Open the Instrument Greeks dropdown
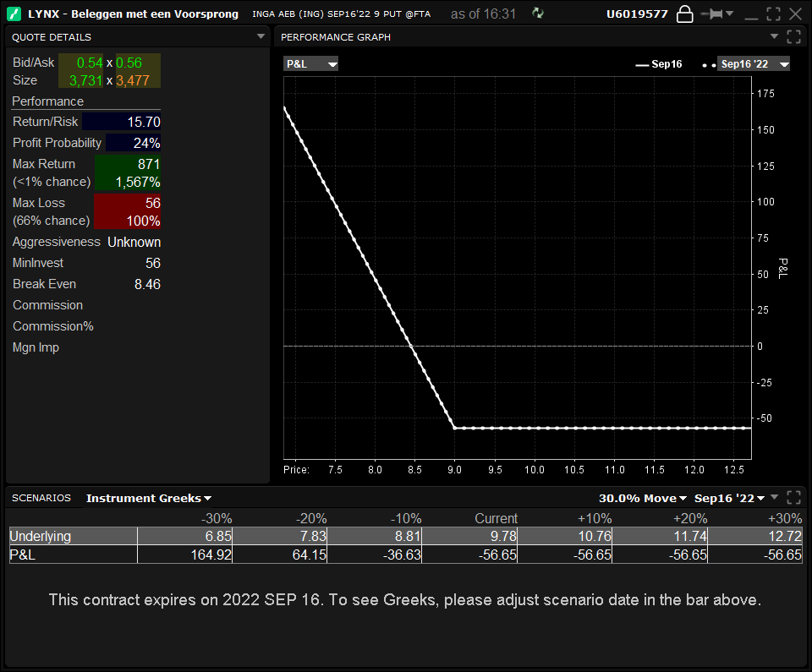The width and height of the screenshot is (812, 672). (x=149, y=498)
